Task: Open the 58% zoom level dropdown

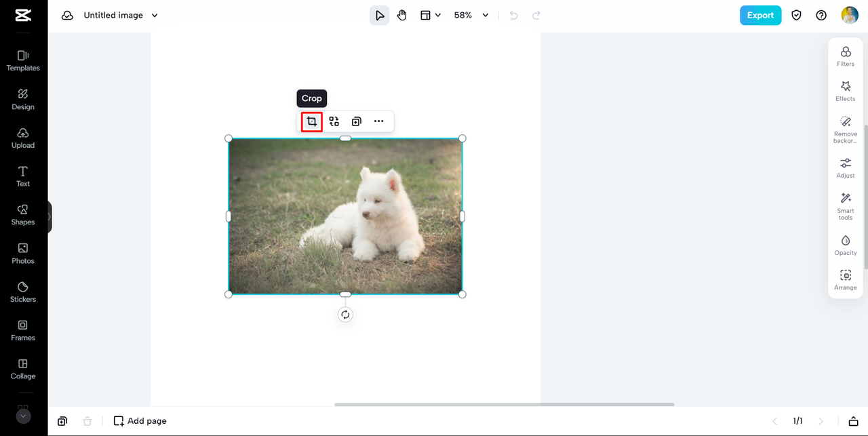Action: 471,15
